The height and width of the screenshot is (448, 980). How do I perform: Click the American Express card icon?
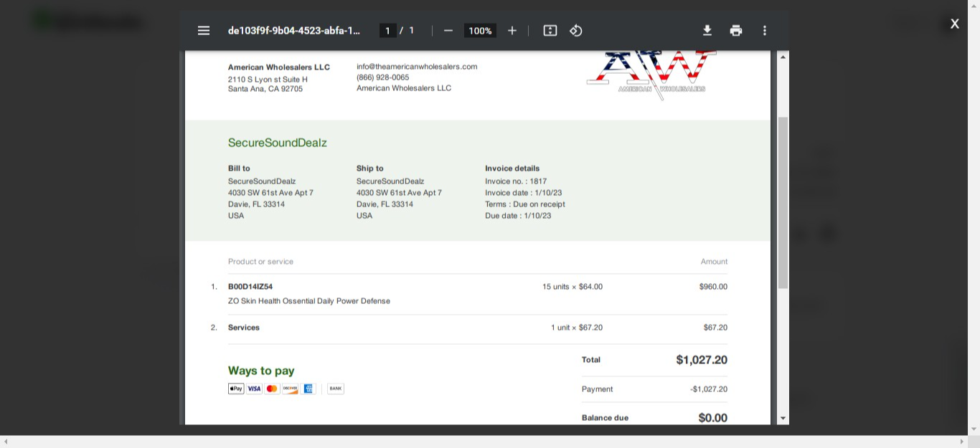pos(308,389)
